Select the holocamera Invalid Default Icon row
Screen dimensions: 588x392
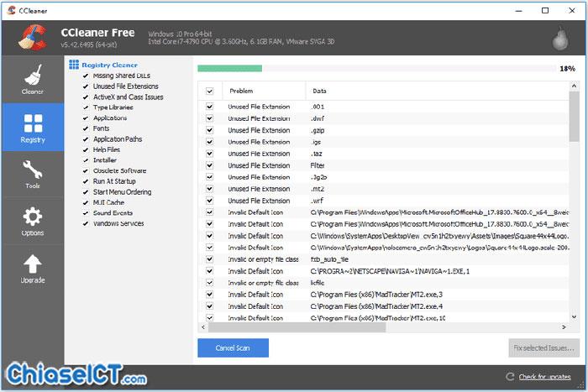pyautogui.click(x=383, y=248)
